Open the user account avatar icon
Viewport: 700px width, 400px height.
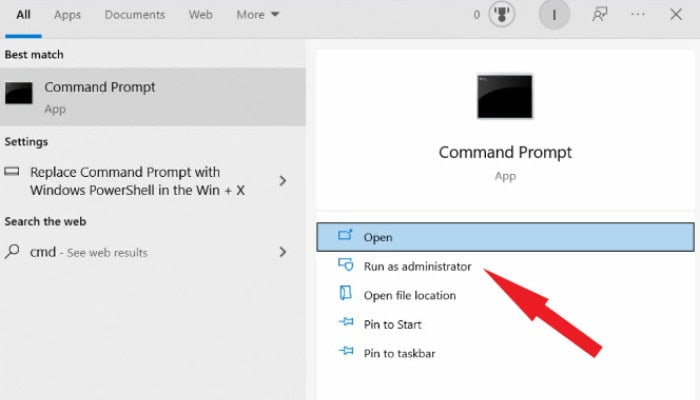[553, 15]
